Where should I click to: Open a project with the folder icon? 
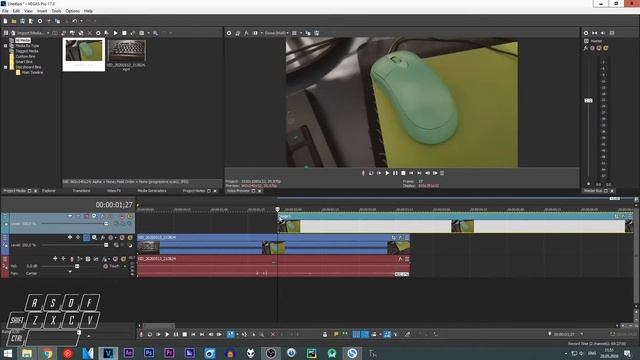[x=14, y=21]
